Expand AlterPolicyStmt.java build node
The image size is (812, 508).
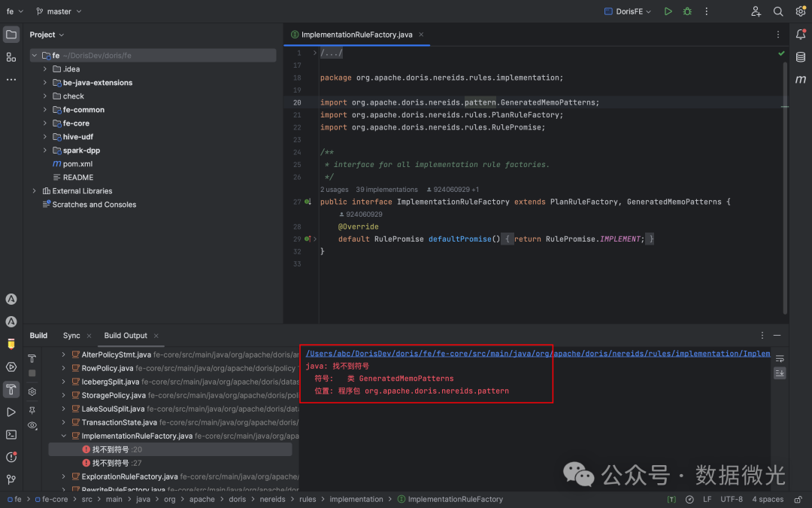click(64, 354)
